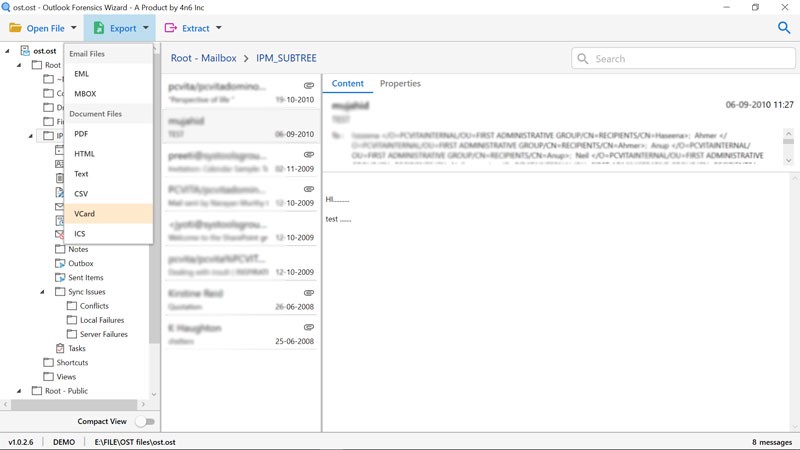Click into the Search input field
Viewport: 800px width, 450px height.
(683, 59)
